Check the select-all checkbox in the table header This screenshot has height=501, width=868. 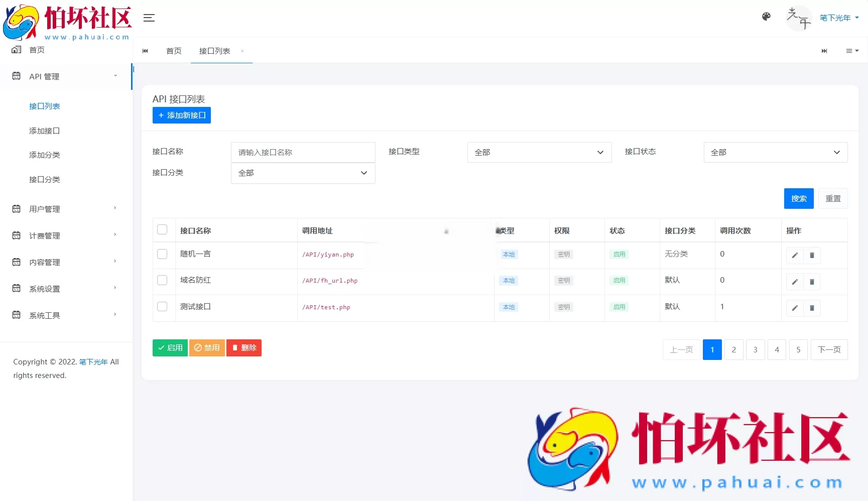(x=162, y=229)
